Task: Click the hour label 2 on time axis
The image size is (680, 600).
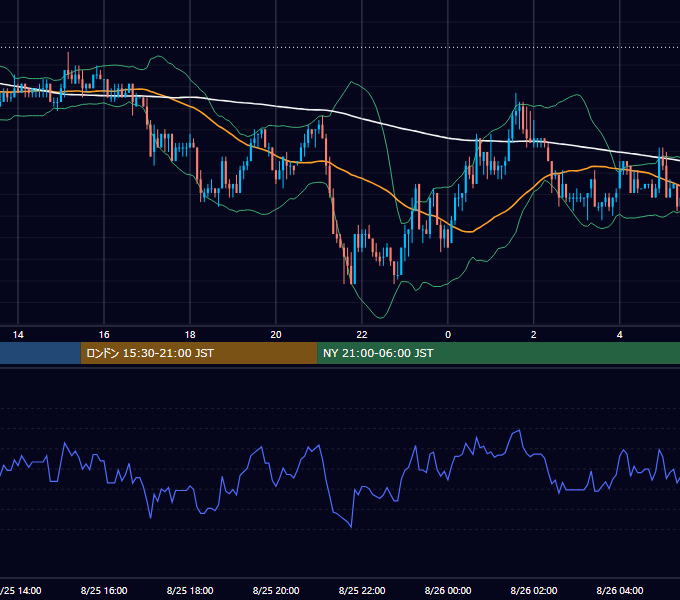Action: coord(533,335)
